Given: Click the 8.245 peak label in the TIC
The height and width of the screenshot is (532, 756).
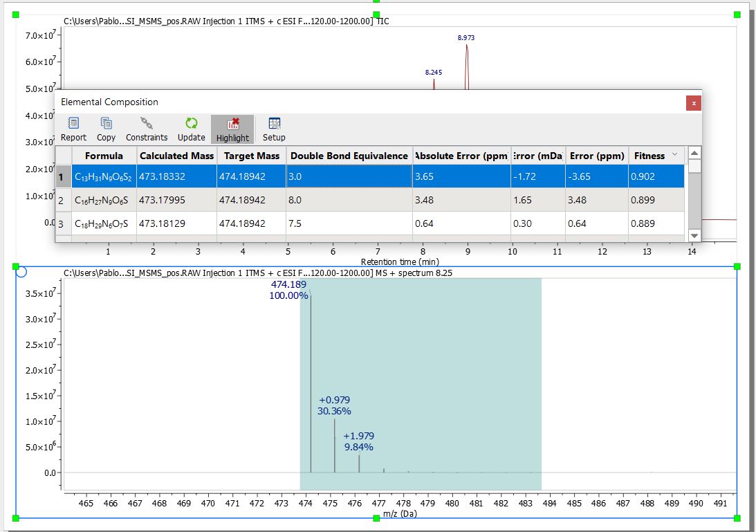Looking at the screenshot, I should click(x=434, y=73).
